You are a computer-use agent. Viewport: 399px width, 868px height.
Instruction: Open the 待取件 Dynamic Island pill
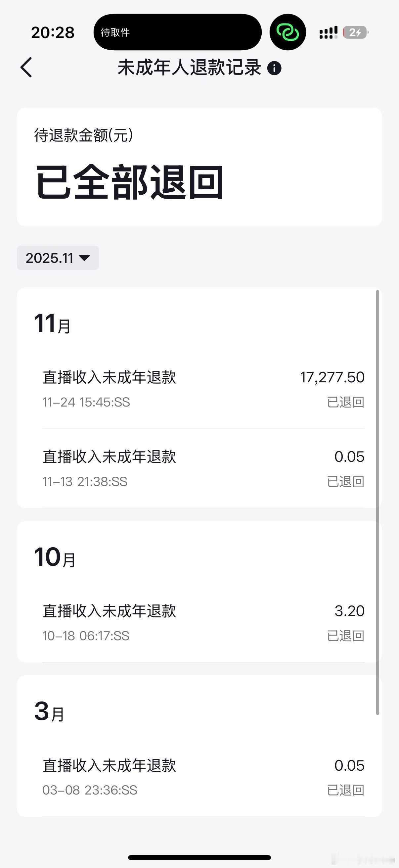177,32
